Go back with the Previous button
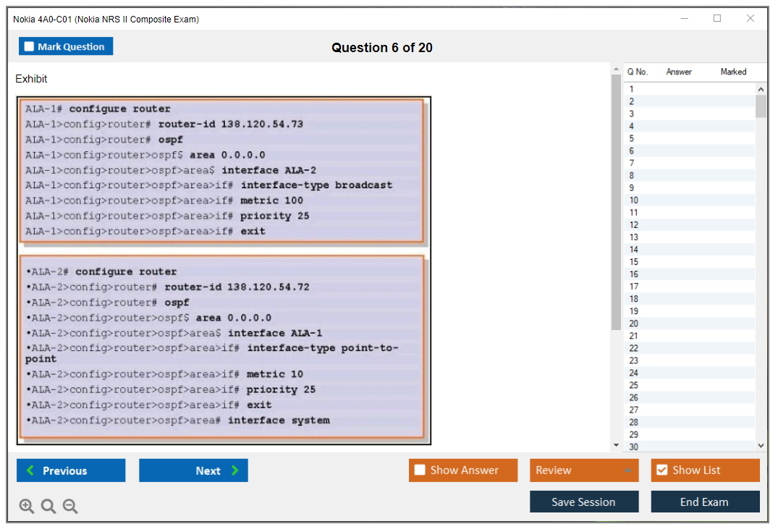Image resolution: width=778 pixels, height=532 pixels. pyautogui.click(x=71, y=470)
